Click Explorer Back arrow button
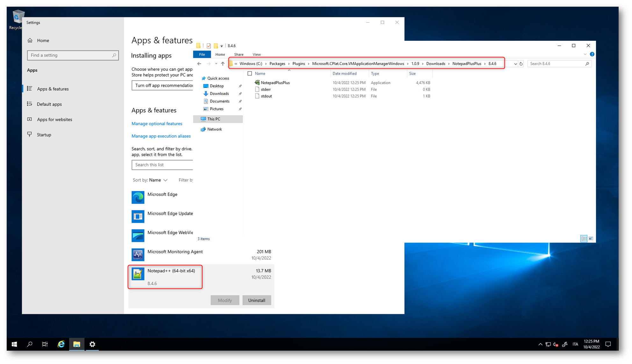The width and height of the screenshot is (632, 364). tap(199, 64)
